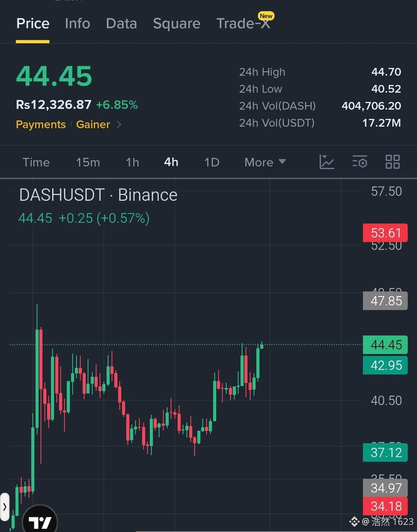Click the 24h High value 44.70
417x532 pixels.
386,72
